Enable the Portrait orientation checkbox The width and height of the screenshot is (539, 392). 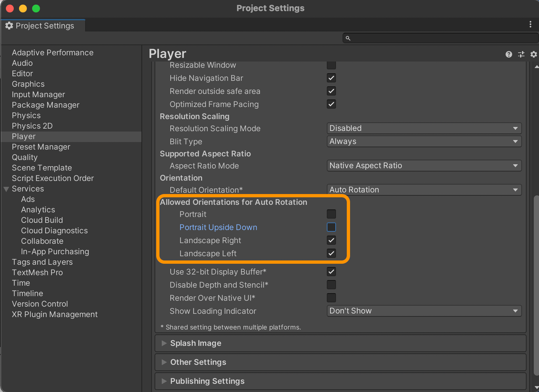331,214
